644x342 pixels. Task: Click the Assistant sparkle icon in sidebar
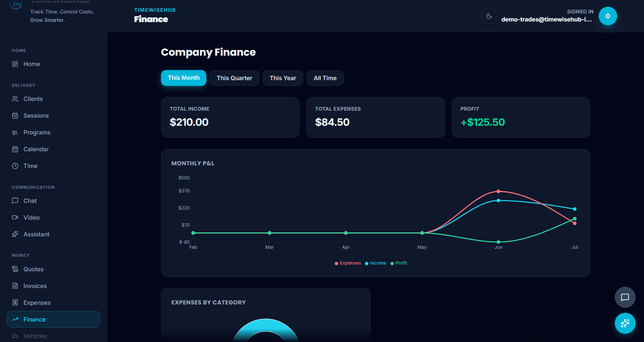coord(15,234)
